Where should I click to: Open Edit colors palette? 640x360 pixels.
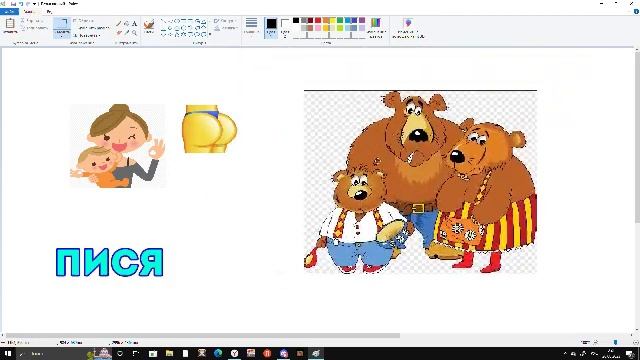tap(376, 27)
